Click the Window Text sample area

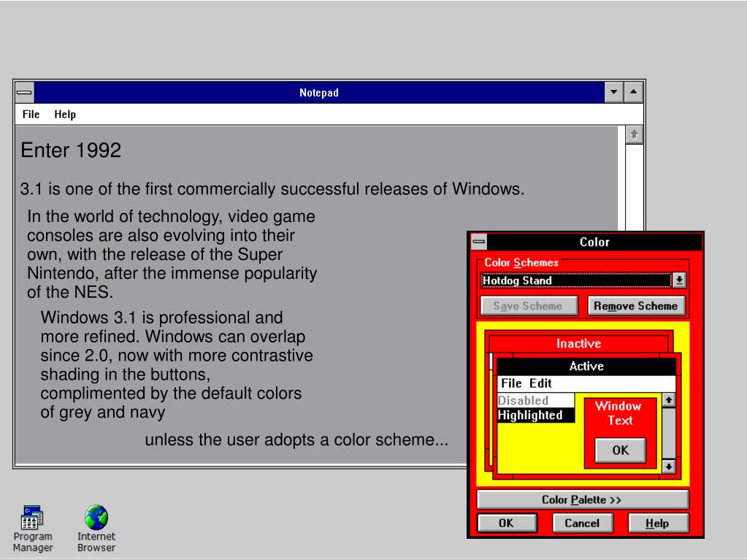(x=620, y=413)
